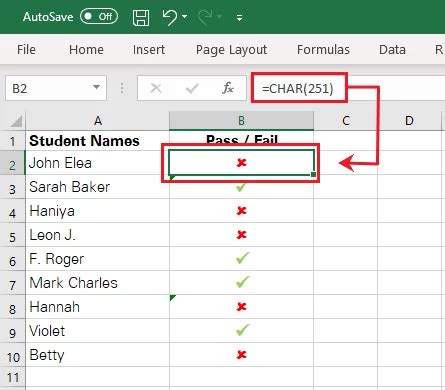Select column C header
This screenshot has width=445, height=390.
(x=346, y=121)
